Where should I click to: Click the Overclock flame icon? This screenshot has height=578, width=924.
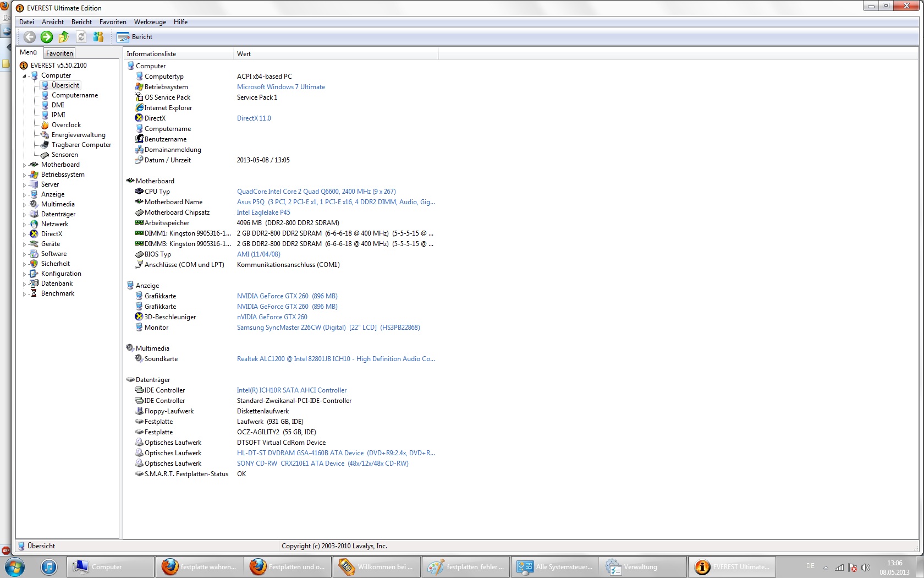(x=45, y=125)
